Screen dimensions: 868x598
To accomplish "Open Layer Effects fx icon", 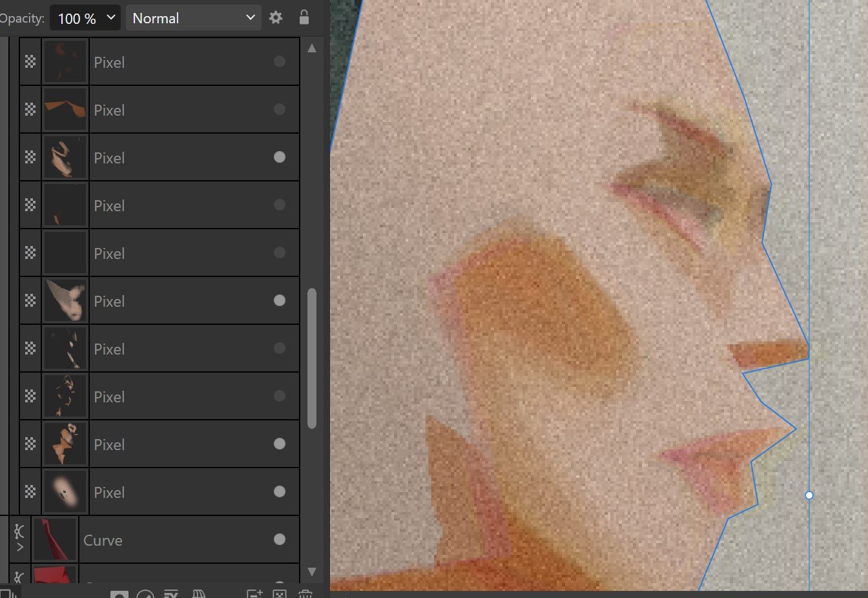I will (171, 594).
